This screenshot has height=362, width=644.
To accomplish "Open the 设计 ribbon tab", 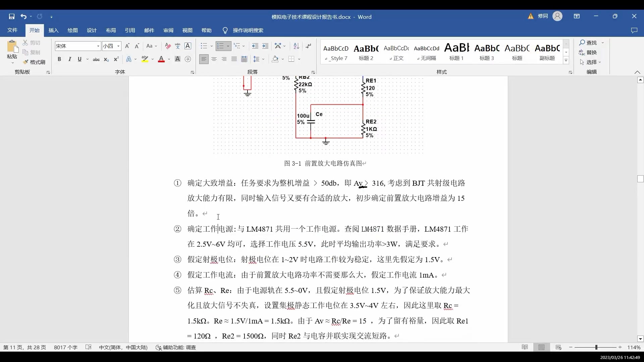I will (92, 30).
